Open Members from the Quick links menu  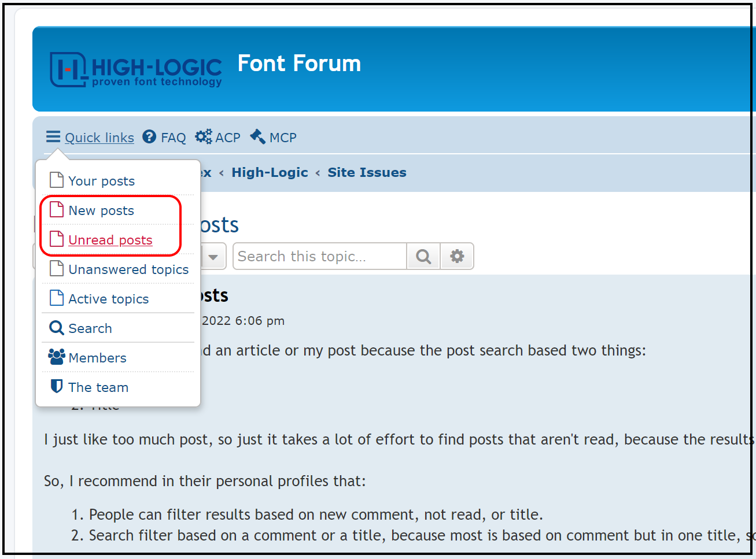coord(97,358)
